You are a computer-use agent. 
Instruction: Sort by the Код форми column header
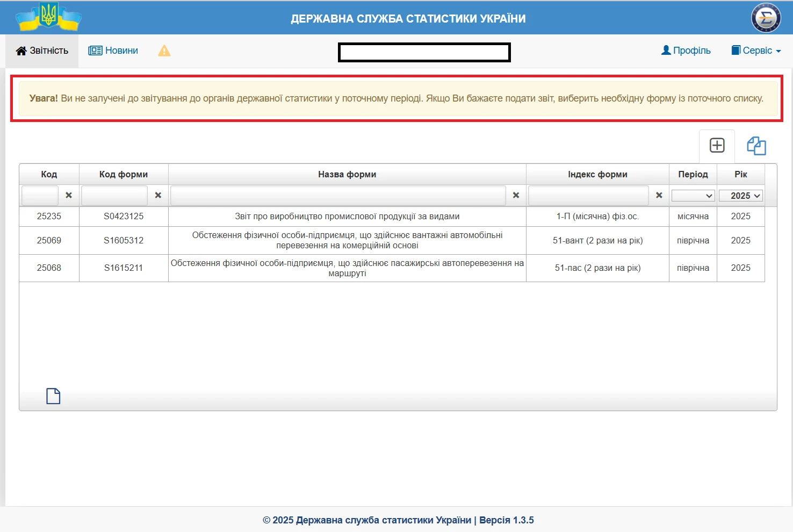tap(124, 174)
